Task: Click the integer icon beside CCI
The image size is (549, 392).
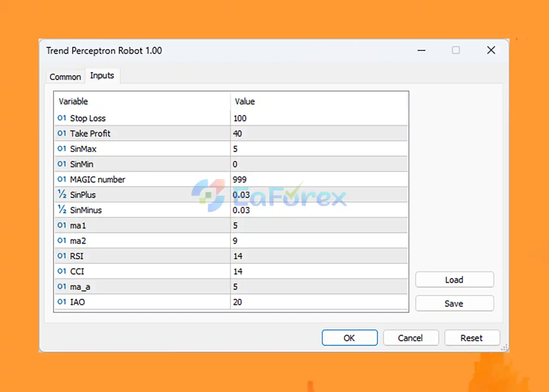Action: (62, 271)
